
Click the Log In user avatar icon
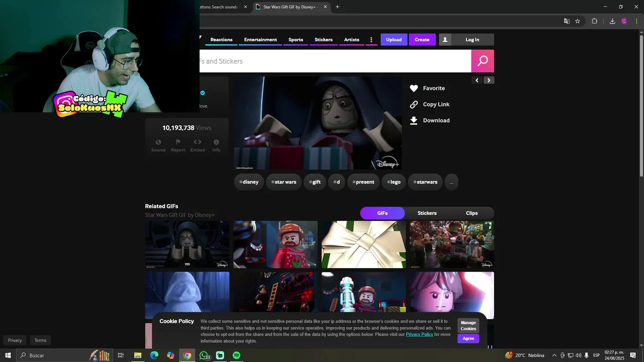pos(445,40)
